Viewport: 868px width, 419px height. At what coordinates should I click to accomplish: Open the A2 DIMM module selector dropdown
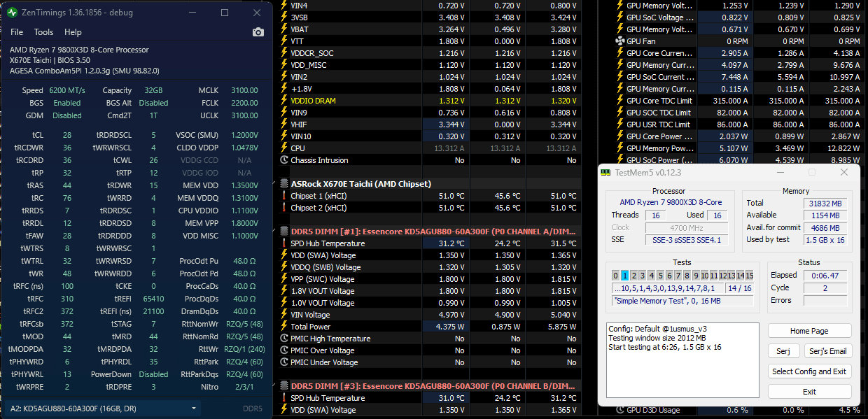point(104,409)
